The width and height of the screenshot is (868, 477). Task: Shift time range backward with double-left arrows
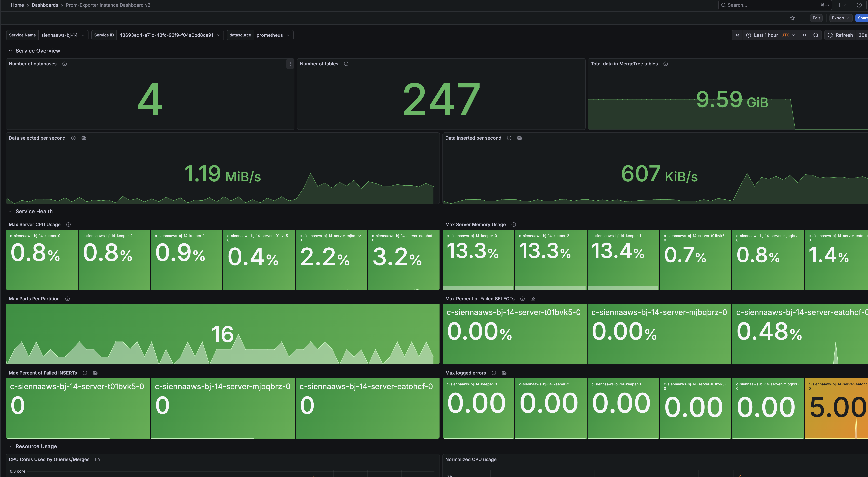(737, 35)
